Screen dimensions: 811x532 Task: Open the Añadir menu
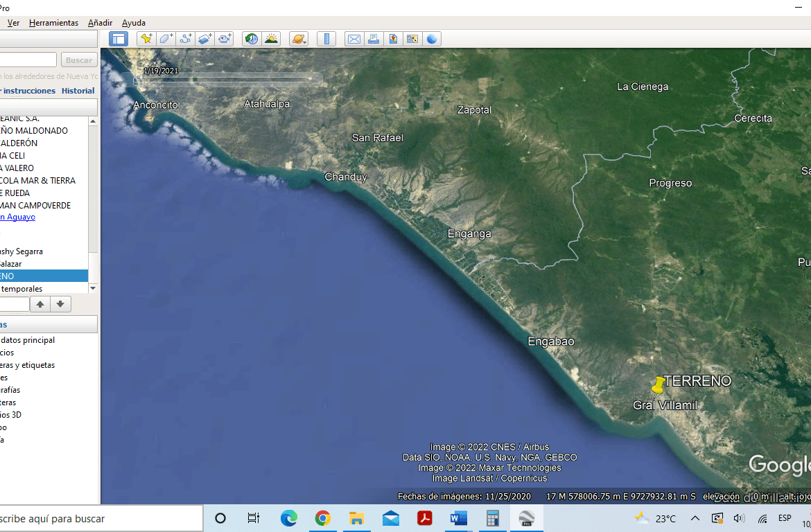(x=100, y=23)
